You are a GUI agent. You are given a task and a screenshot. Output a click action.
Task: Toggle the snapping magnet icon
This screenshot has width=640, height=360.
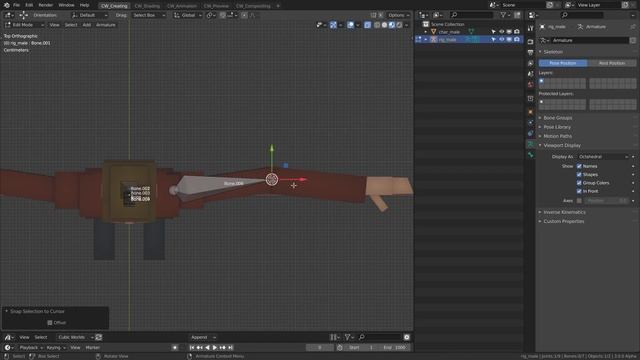tap(223, 15)
